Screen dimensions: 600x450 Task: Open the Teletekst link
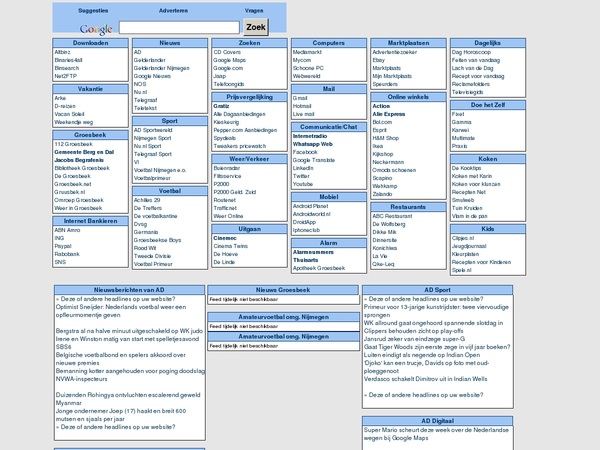[x=145, y=108]
